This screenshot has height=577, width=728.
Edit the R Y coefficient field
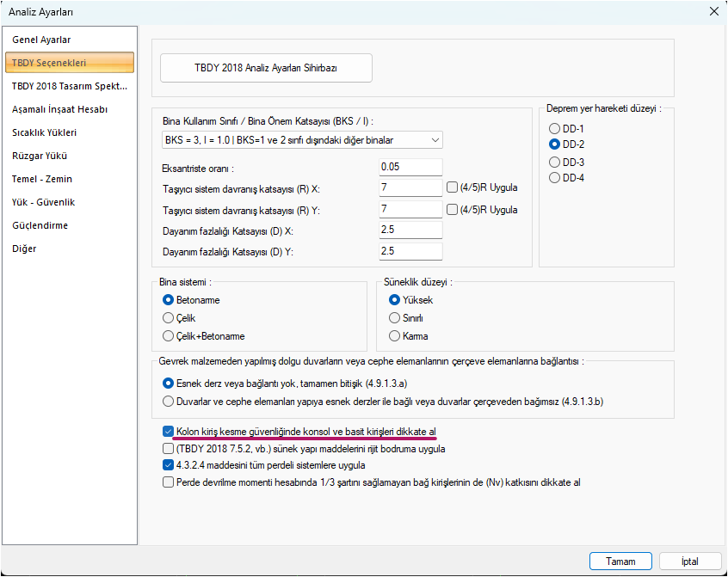pos(410,209)
